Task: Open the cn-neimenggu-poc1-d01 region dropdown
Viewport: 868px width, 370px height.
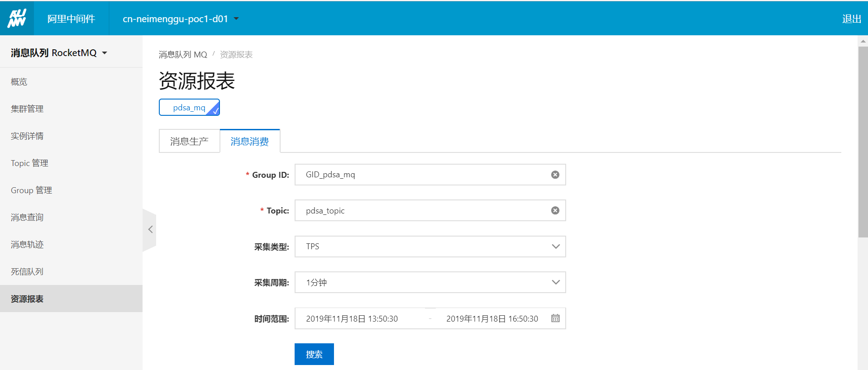Action: [x=181, y=19]
